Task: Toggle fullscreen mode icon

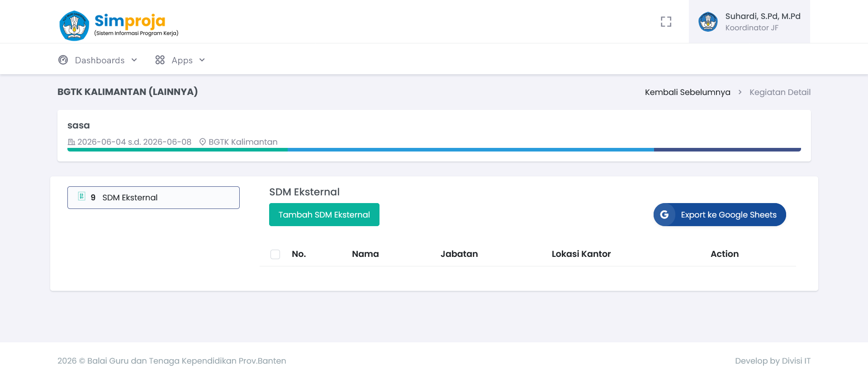Action: pyautogui.click(x=666, y=22)
